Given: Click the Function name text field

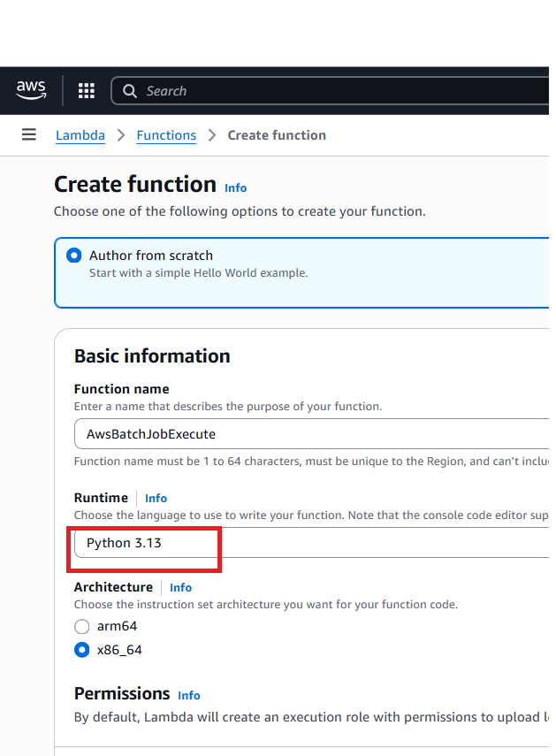Looking at the screenshot, I should point(309,434).
